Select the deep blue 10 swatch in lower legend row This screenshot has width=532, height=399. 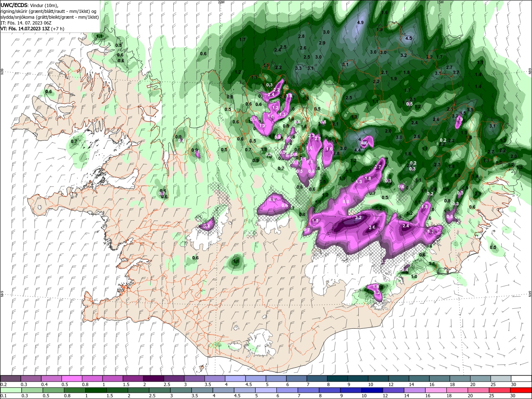pos(372,390)
